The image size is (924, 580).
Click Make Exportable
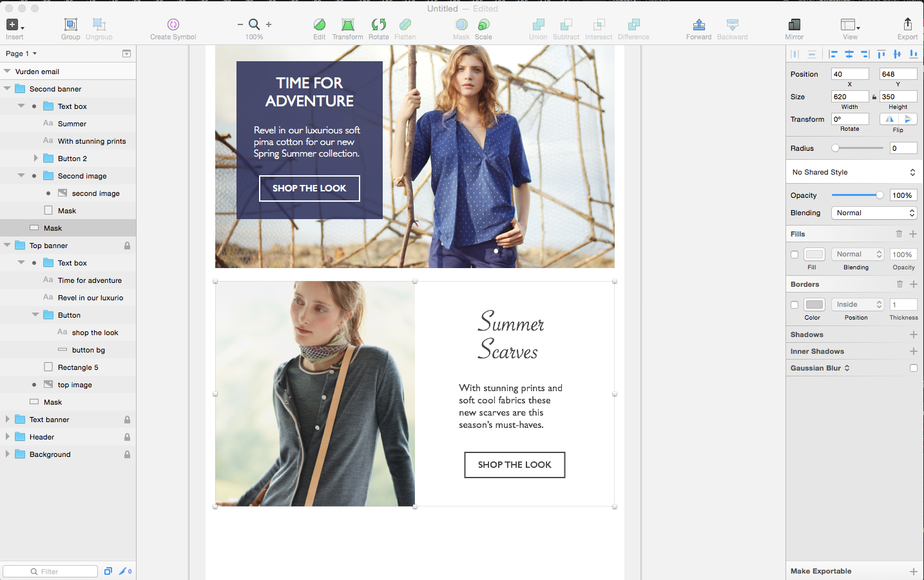pyautogui.click(x=821, y=571)
